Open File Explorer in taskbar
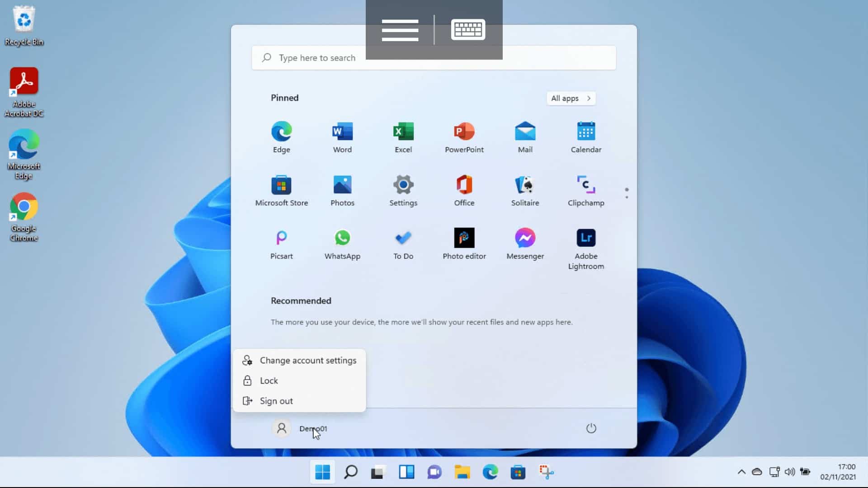The height and width of the screenshot is (488, 868). pos(462,472)
